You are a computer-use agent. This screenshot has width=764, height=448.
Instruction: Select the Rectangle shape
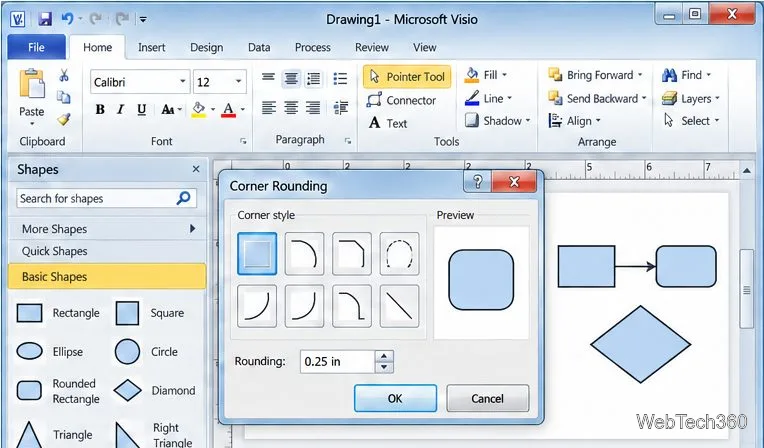(57, 313)
